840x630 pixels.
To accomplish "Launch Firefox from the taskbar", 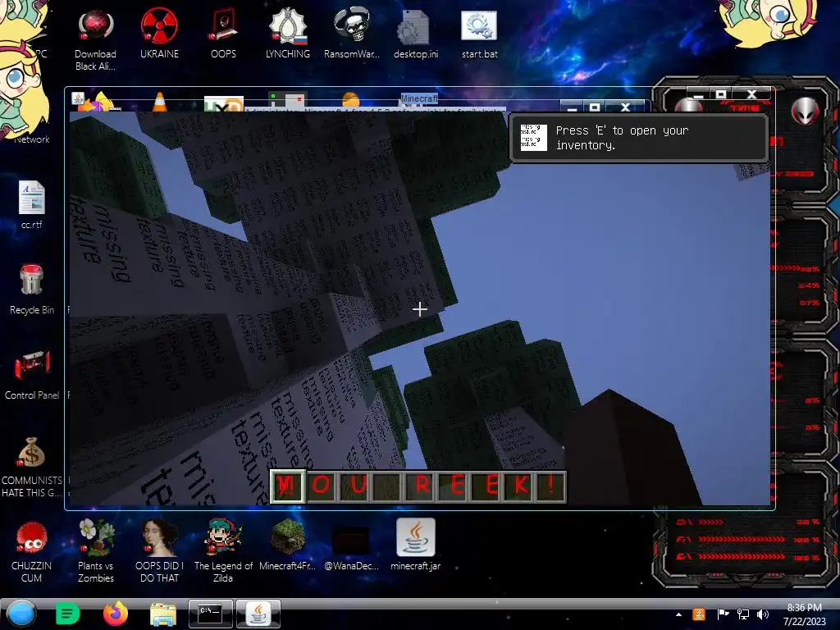I will click(115, 614).
